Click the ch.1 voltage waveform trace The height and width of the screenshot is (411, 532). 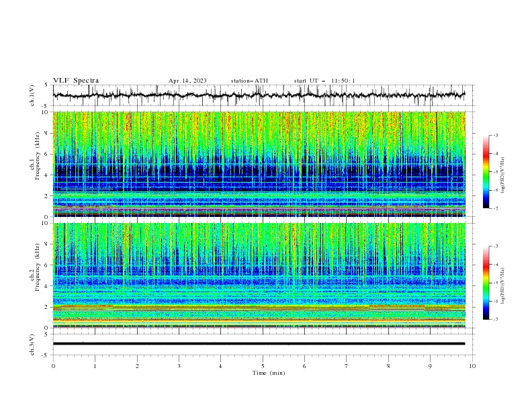pos(259,95)
